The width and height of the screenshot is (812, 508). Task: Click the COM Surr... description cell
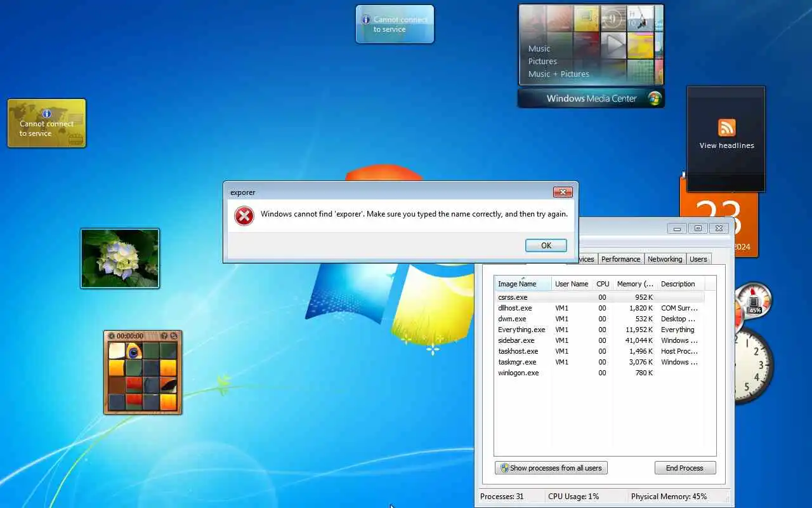pos(679,308)
